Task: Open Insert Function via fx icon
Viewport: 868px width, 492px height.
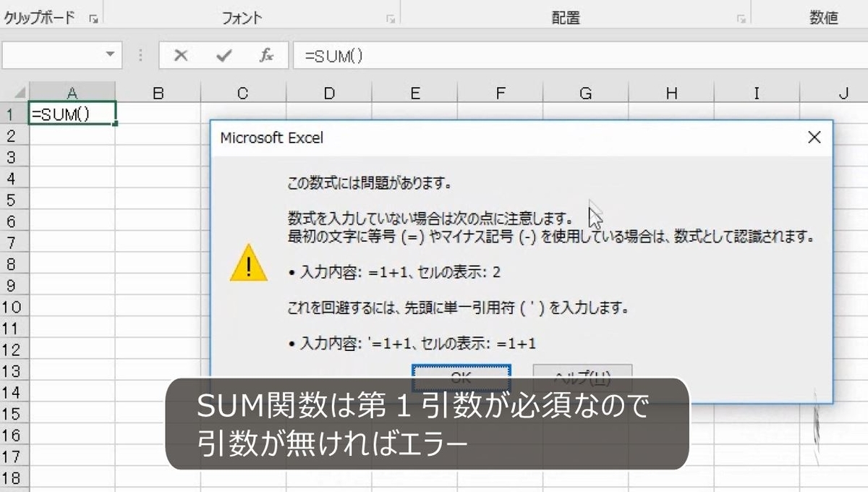Action: pos(266,56)
